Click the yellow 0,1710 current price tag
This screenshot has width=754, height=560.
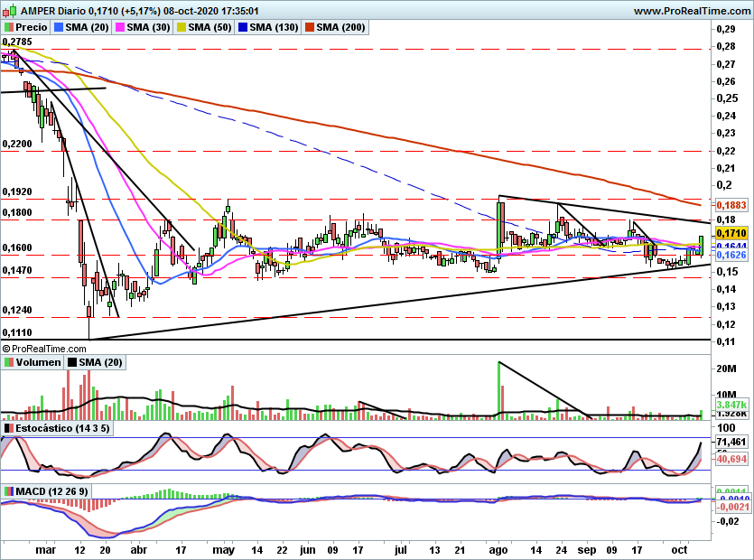pyautogui.click(x=732, y=234)
